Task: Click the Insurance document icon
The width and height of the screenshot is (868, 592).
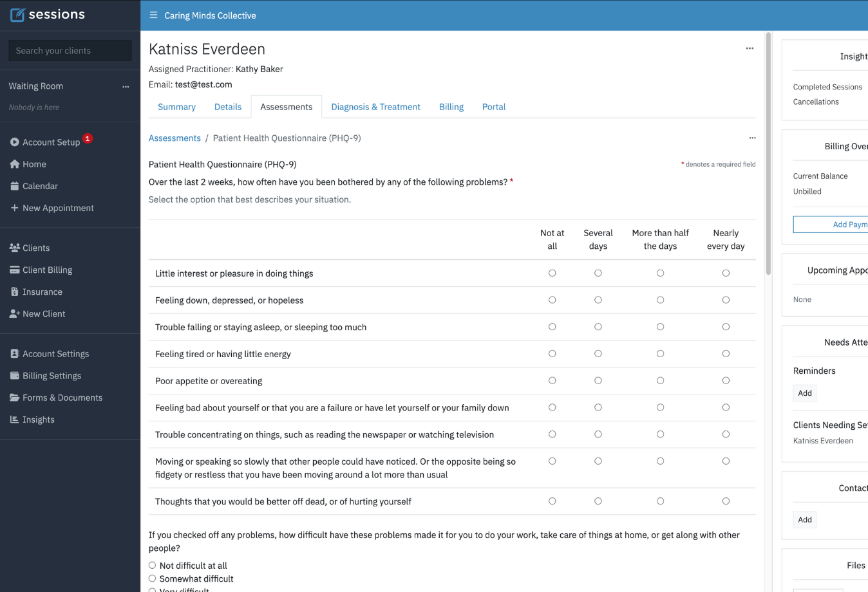Action: tap(15, 291)
